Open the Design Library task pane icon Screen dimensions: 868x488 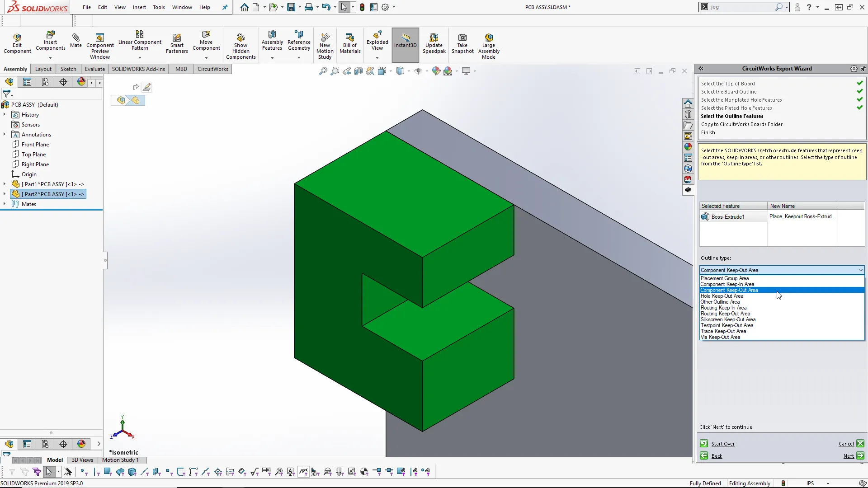[x=688, y=114]
